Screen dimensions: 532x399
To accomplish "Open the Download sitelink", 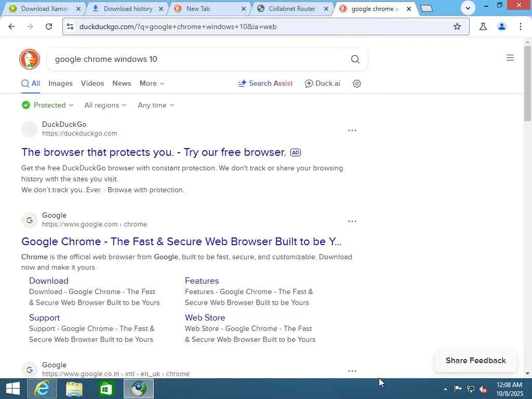I will coord(48,281).
